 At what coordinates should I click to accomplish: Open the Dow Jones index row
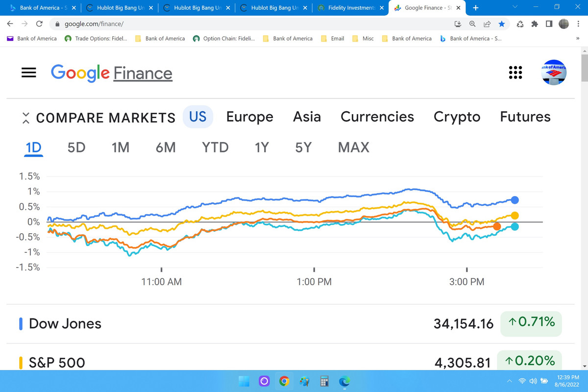click(290, 323)
